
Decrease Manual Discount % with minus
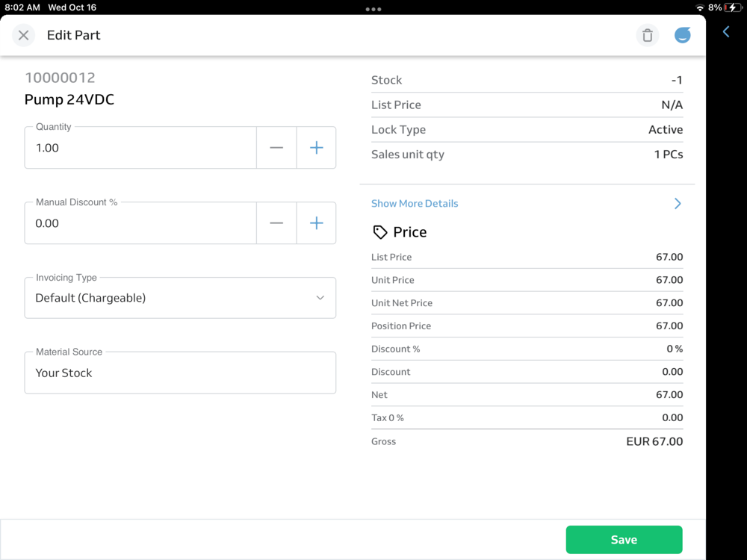click(276, 223)
